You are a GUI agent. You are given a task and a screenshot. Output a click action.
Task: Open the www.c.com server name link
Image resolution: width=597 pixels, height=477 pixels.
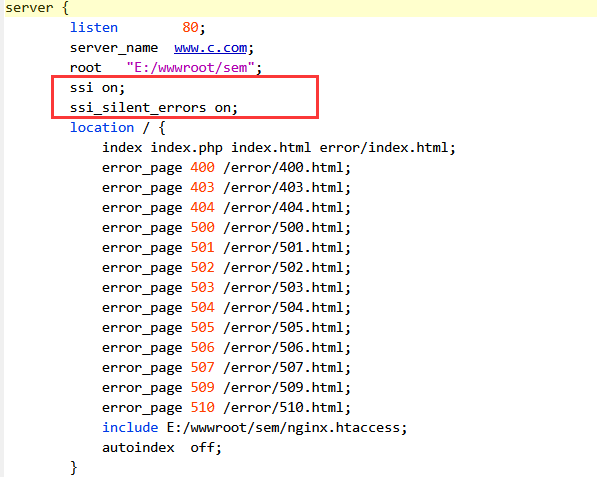211,48
